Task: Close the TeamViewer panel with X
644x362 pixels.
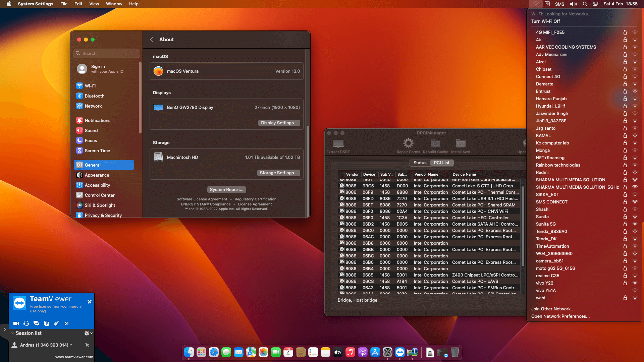Action: pyautogui.click(x=90, y=302)
